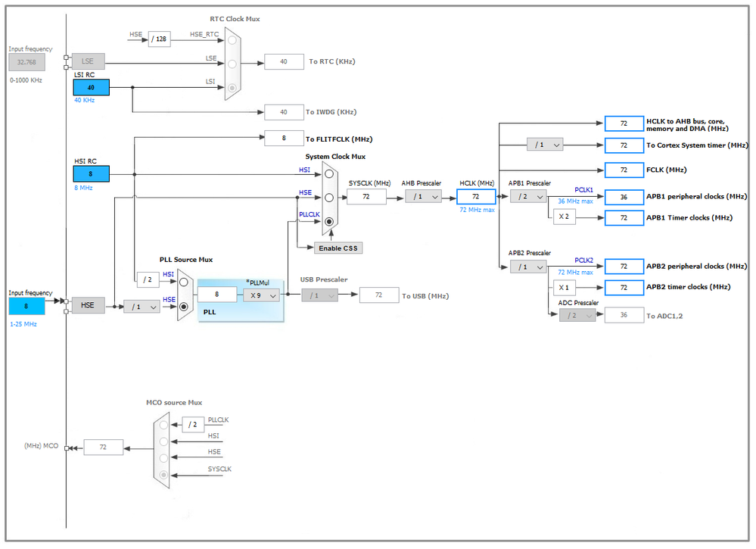Click the HSI /2 PLL divider box

(x=148, y=280)
